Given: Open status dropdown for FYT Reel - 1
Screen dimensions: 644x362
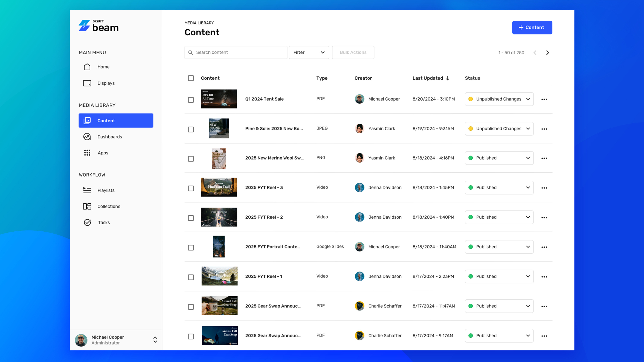Looking at the screenshot, I should (x=499, y=276).
